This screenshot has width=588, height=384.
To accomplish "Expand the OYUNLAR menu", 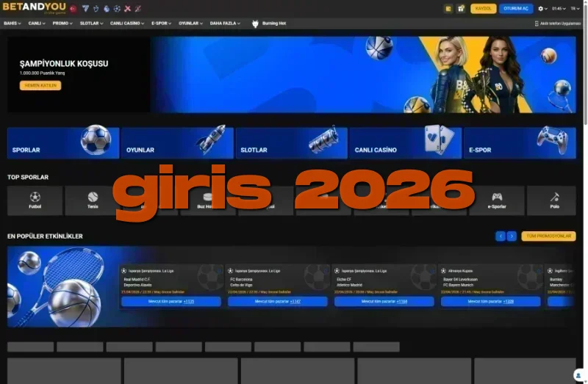I will [x=190, y=23].
